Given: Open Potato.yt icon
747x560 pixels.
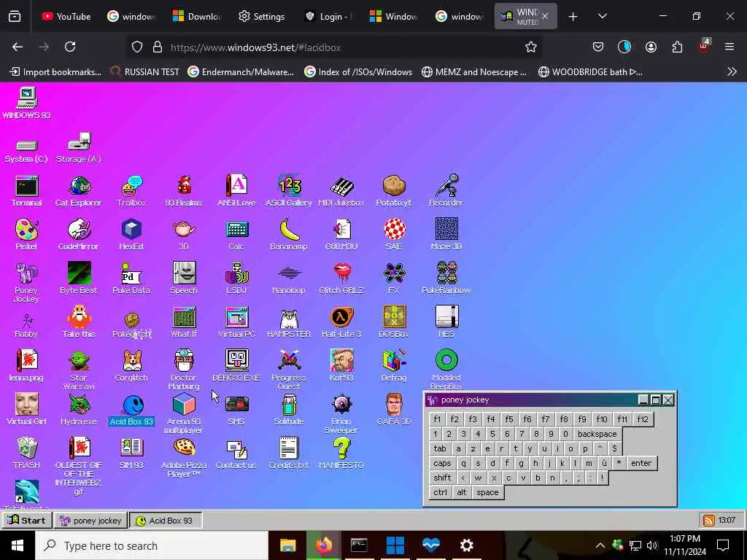Looking at the screenshot, I should [x=393, y=190].
